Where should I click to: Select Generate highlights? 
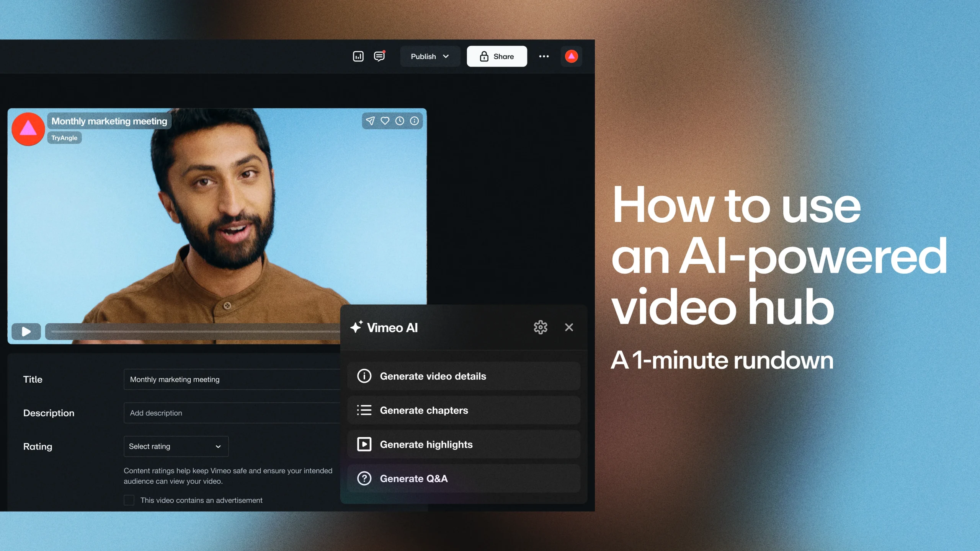464,444
